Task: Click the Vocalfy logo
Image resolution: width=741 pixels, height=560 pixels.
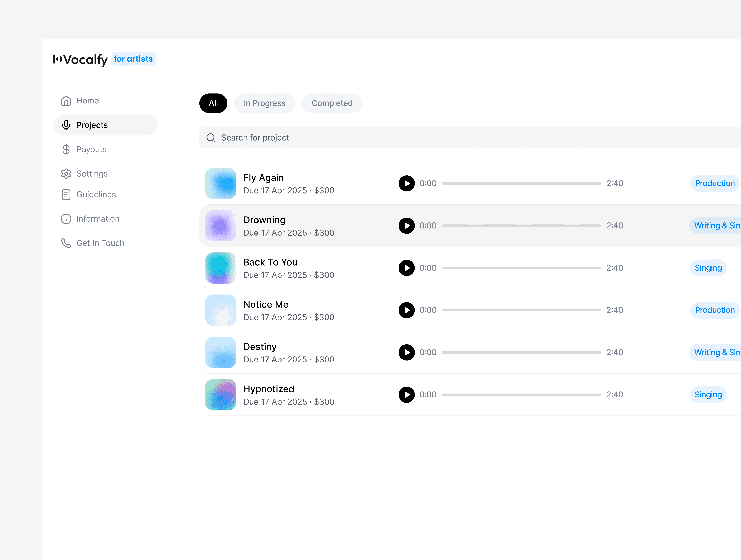Action: pyautogui.click(x=80, y=60)
